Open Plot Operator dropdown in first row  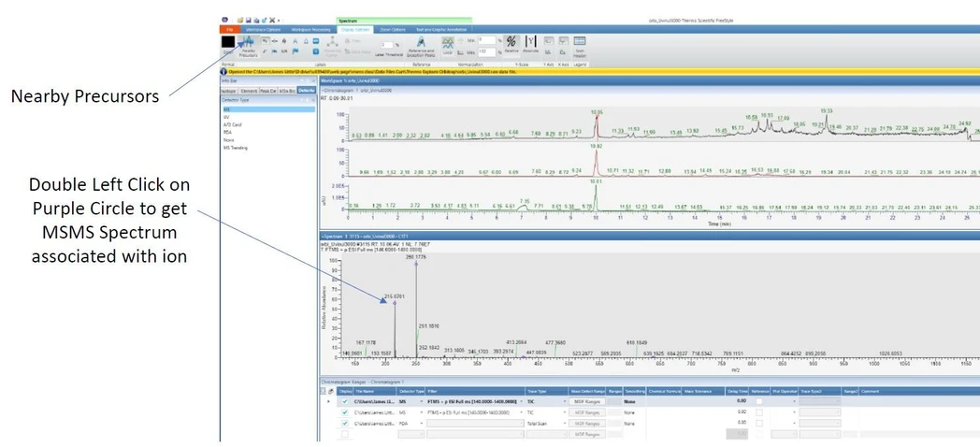794,401
